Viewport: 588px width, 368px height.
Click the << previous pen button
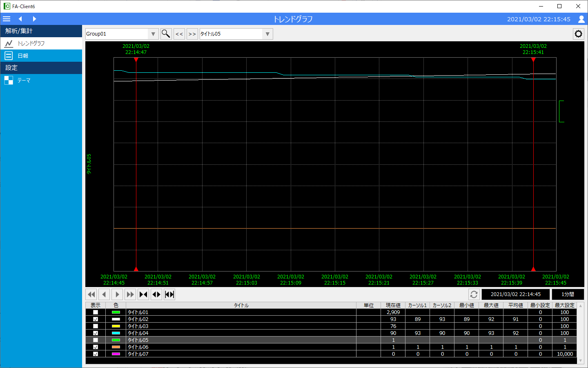(x=179, y=34)
